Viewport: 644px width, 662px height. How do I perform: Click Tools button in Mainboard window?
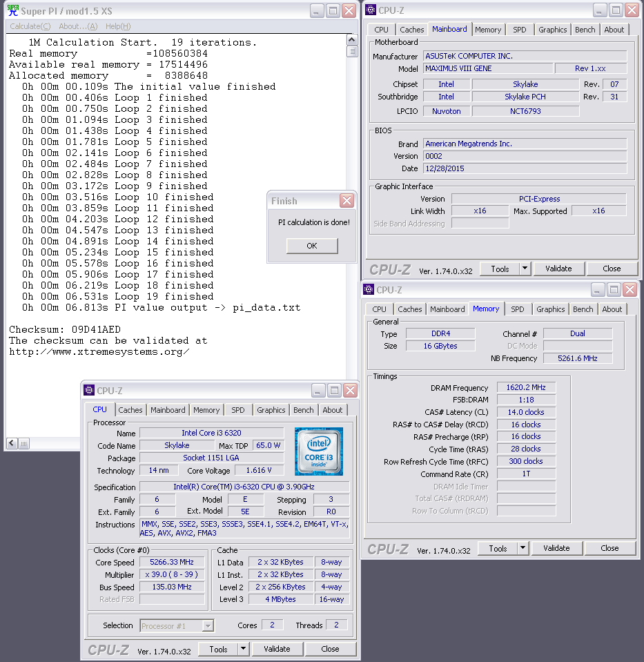coord(500,269)
